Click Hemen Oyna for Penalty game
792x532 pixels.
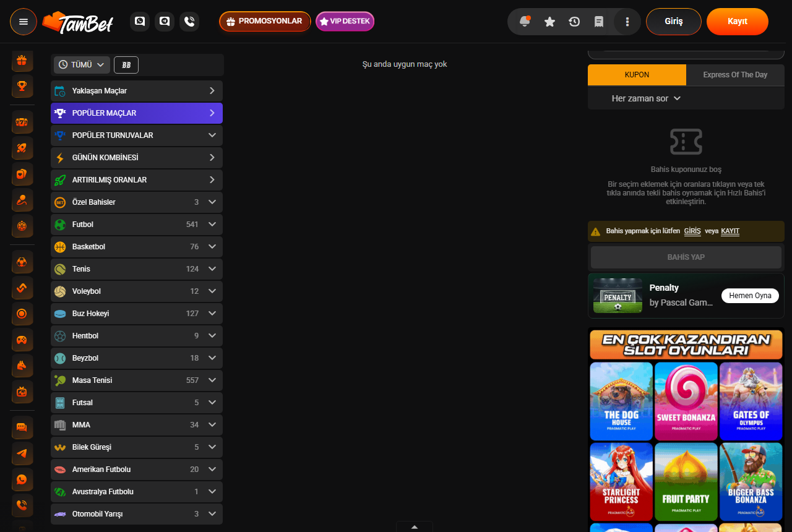pos(750,296)
